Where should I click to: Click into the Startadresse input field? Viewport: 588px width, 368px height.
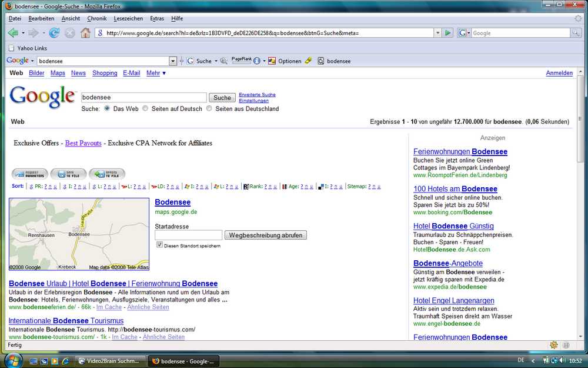(x=189, y=235)
